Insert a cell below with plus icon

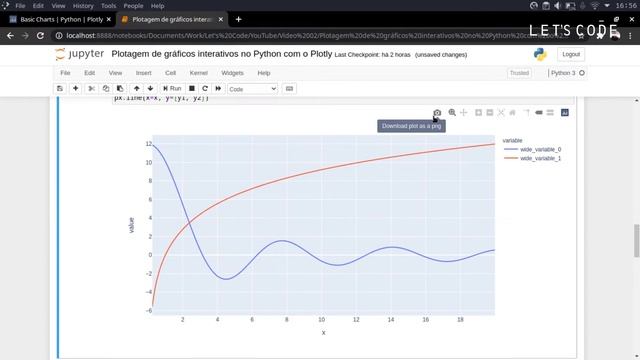76,89
